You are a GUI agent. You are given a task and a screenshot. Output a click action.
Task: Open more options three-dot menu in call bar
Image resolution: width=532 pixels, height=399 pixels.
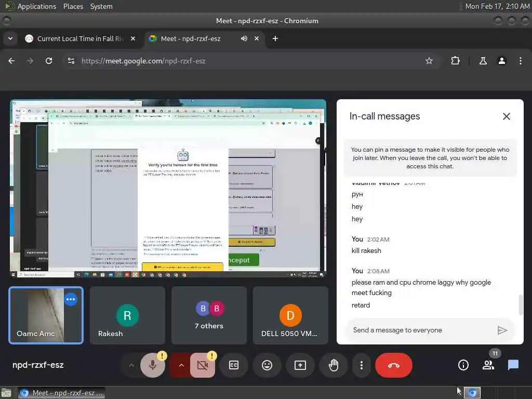pos(362,365)
